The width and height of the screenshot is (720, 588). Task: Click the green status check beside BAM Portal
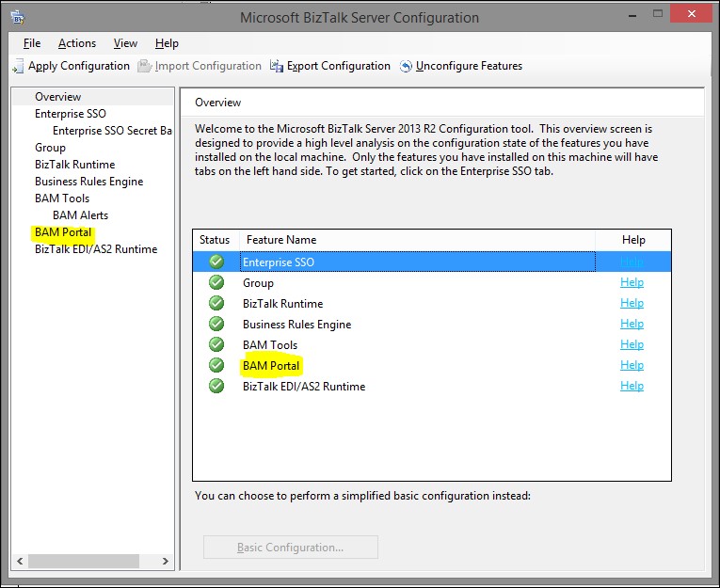(216, 365)
